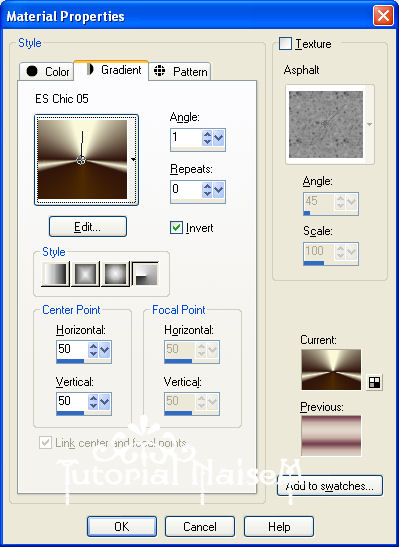Select the radial gradient style icon
Image resolution: width=399 pixels, height=547 pixels.
tap(145, 274)
